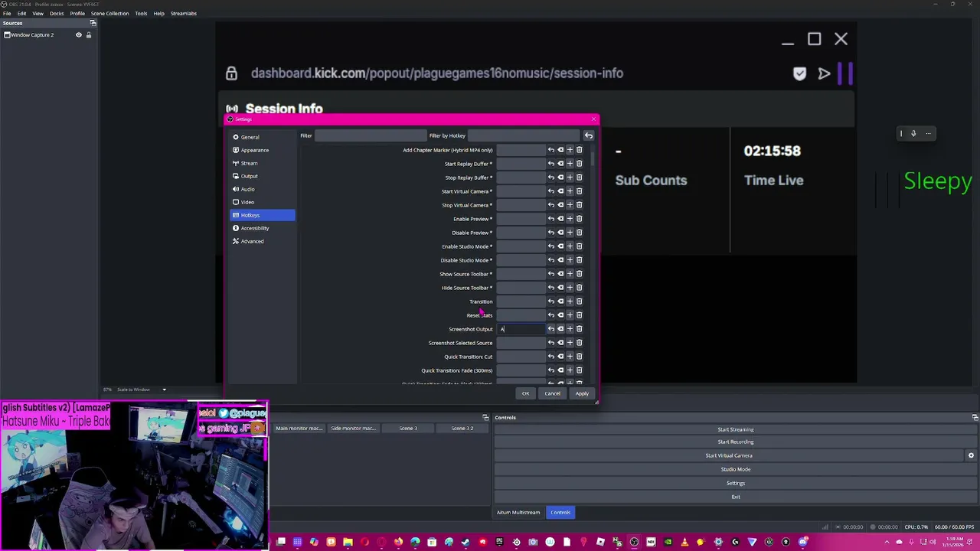This screenshot has width=980, height=551.
Task: Remove the Disable Studio Mode hotkey trash icon
Action: (x=579, y=260)
